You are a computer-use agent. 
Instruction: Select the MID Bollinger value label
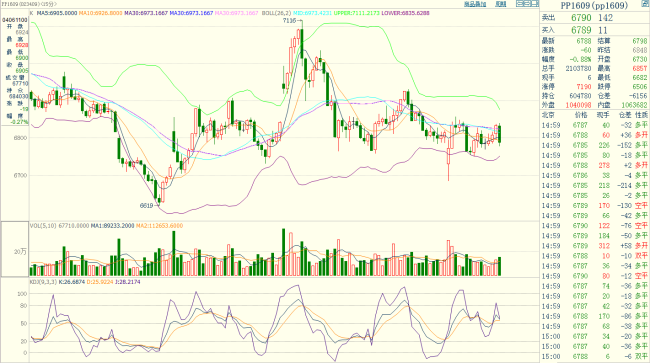(x=313, y=13)
